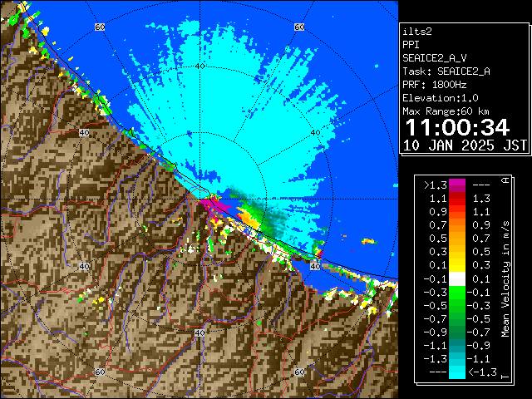Pick the bright green legend band below white
The image size is (532, 399).
tap(457, 292)
